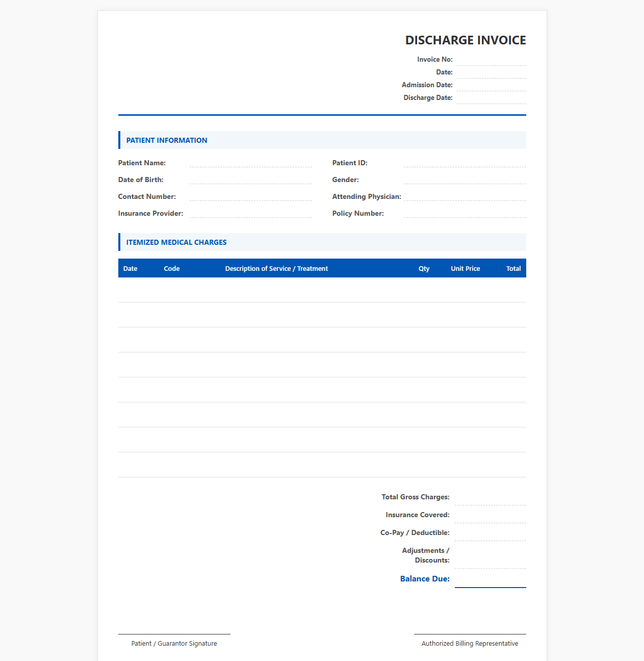Click the "Total" column header

click(x=513, y=268)
